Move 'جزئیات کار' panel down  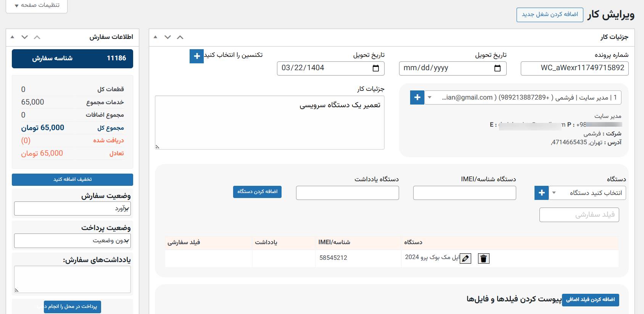pos(167,37)
